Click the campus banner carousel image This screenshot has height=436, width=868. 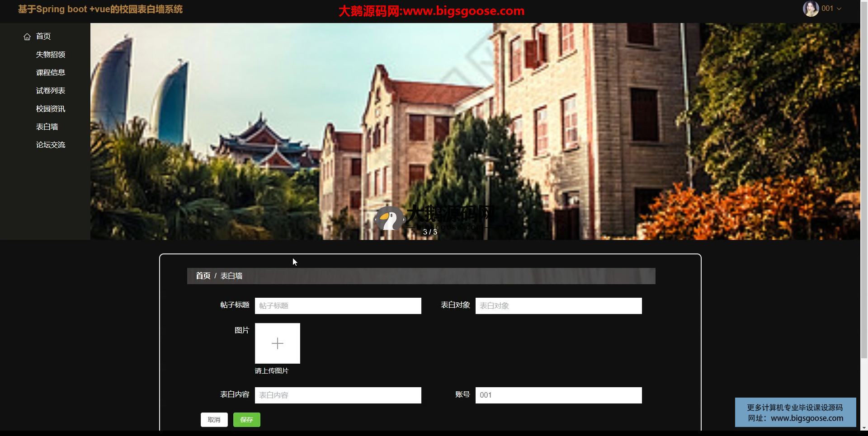tap(475, 131)
